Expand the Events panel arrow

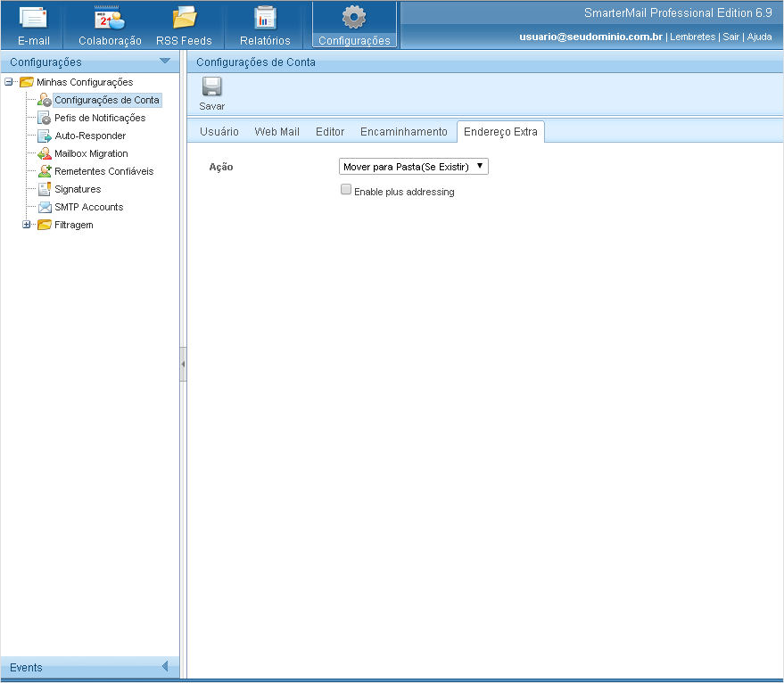coord(165,667)
